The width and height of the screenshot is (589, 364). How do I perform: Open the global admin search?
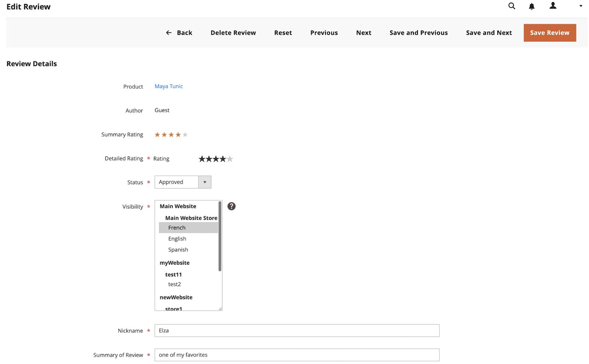click(511, 6)
